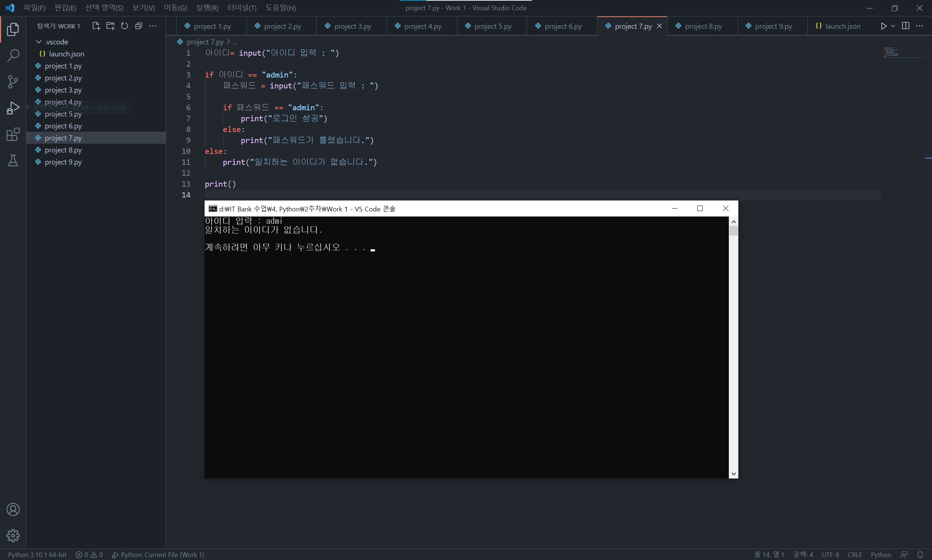The height and width of the screenshot is (560, 932).
Task: Open the 터미널(T) menu
Action: tap(242, 8)
